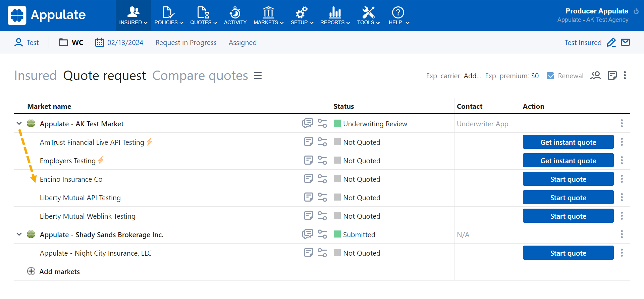Open the email envelope icon for Test Insured

(x=625, y=42)
